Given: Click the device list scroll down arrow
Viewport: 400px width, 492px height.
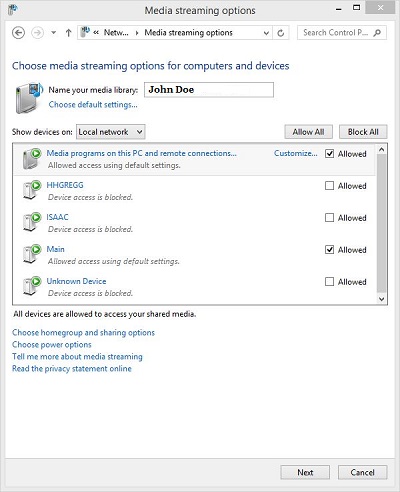Looking at the screenshot, I should tap(382, 299).
